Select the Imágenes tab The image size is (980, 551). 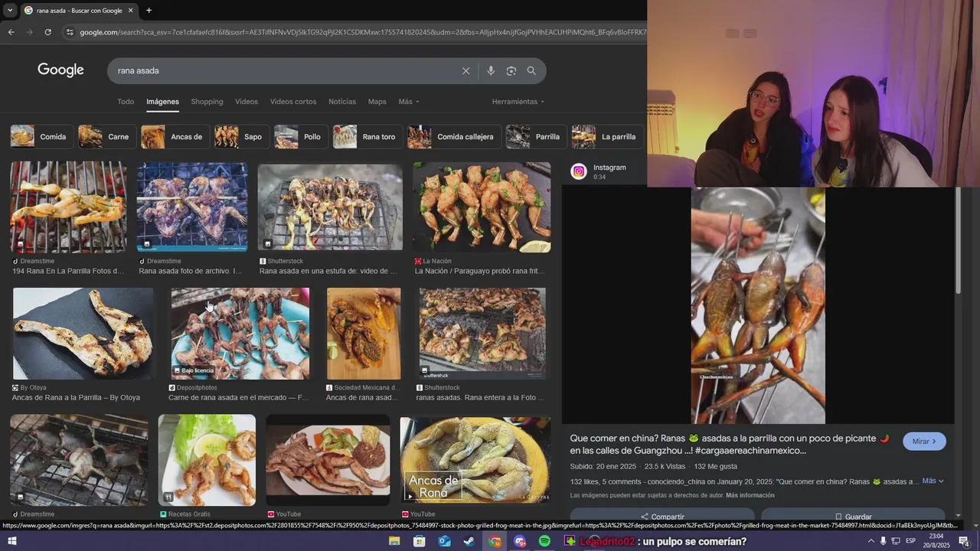point(162,102)
